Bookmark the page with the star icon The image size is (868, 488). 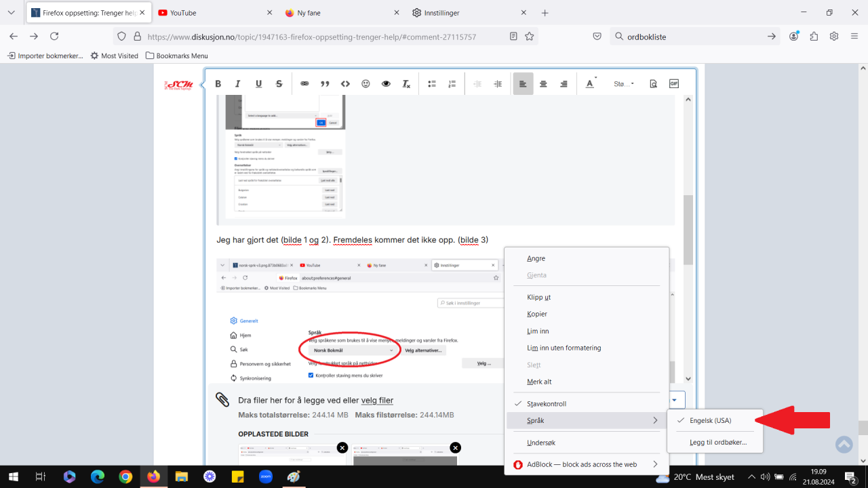[529, 37]
